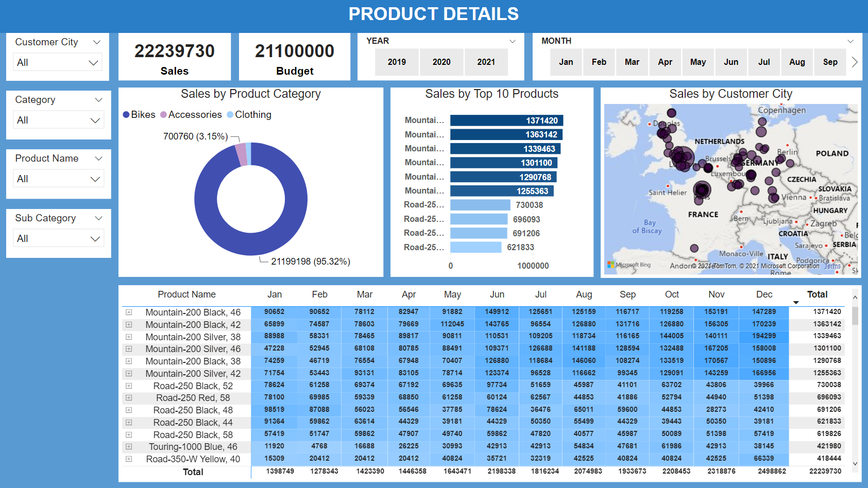The width and height of the screenshot is (868, 488).
Task: Select Jul in the Month slicer
Action: click(764, 62)
